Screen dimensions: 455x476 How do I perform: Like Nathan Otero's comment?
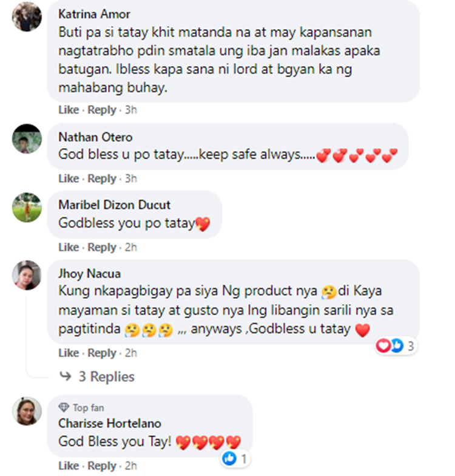(69, 178)
